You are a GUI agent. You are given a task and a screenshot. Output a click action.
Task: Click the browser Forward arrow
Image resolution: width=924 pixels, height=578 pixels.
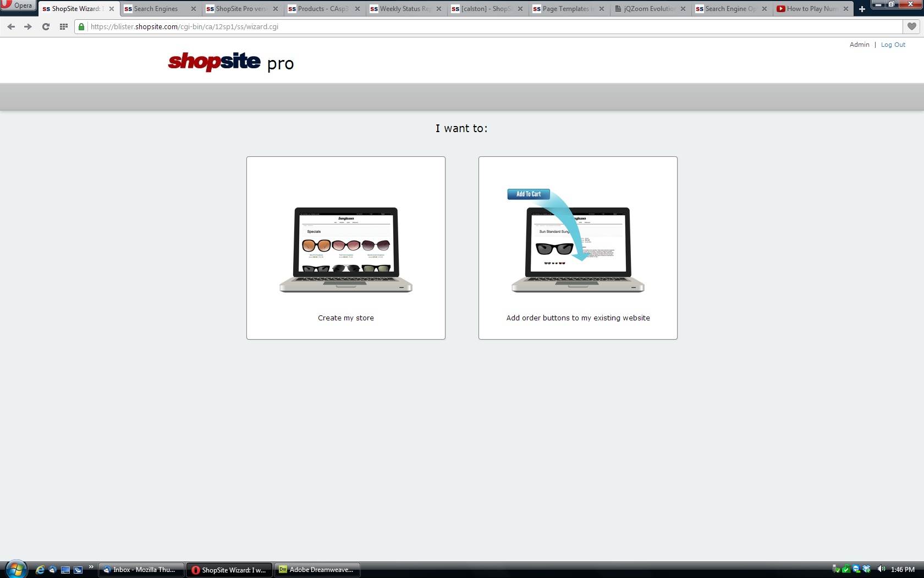pos(28,26)
